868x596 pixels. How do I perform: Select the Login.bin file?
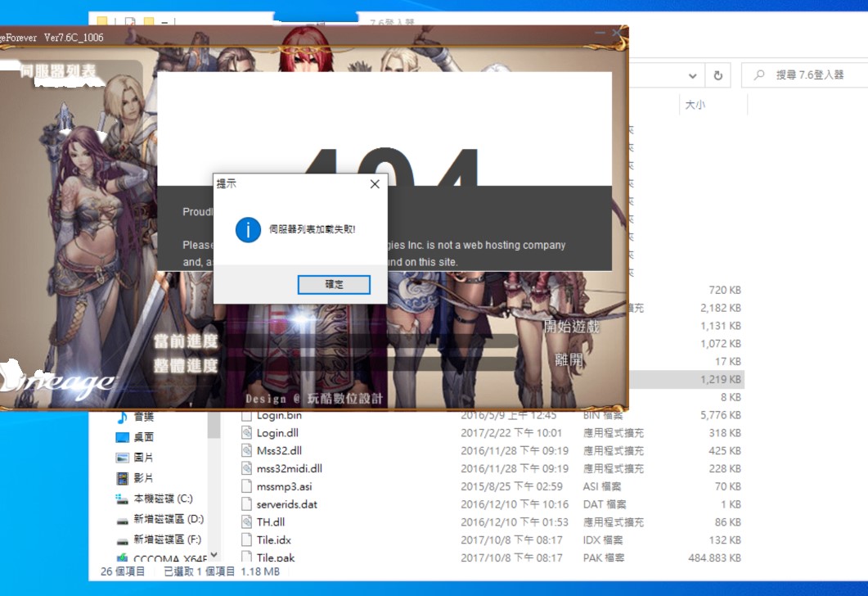pyautogui.click(x=279, y=415)
